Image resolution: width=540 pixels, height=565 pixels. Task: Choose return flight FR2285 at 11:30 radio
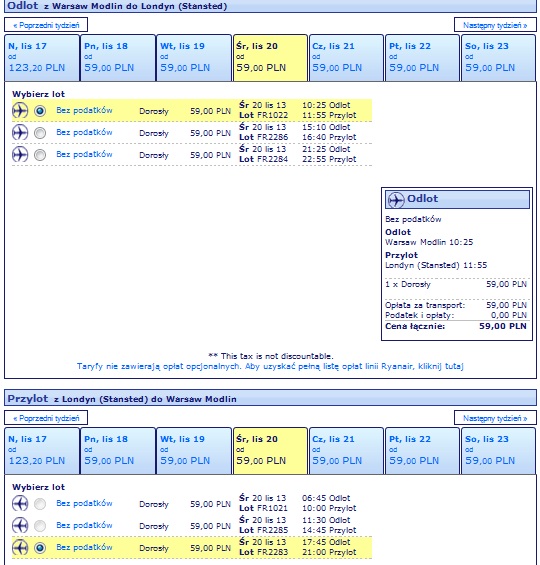click(x=40, y=526)
